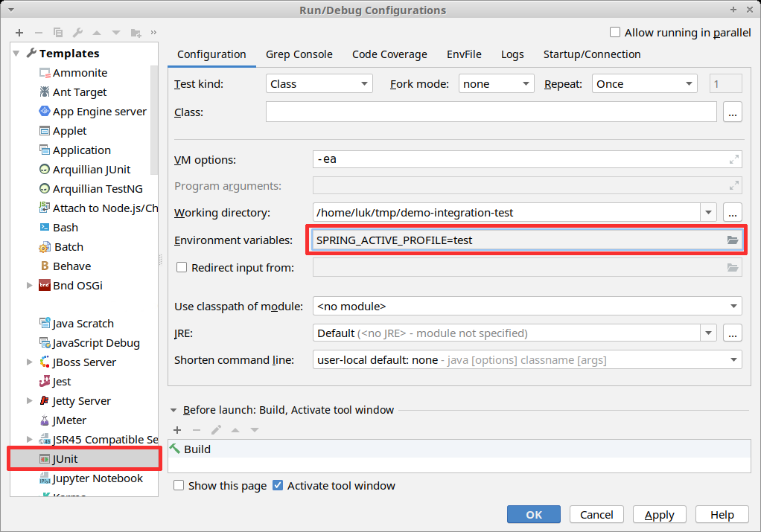This screenshot has height=532, width=761.
Task: Click browse button next to Class field
Action: click(x=733, y=112)
